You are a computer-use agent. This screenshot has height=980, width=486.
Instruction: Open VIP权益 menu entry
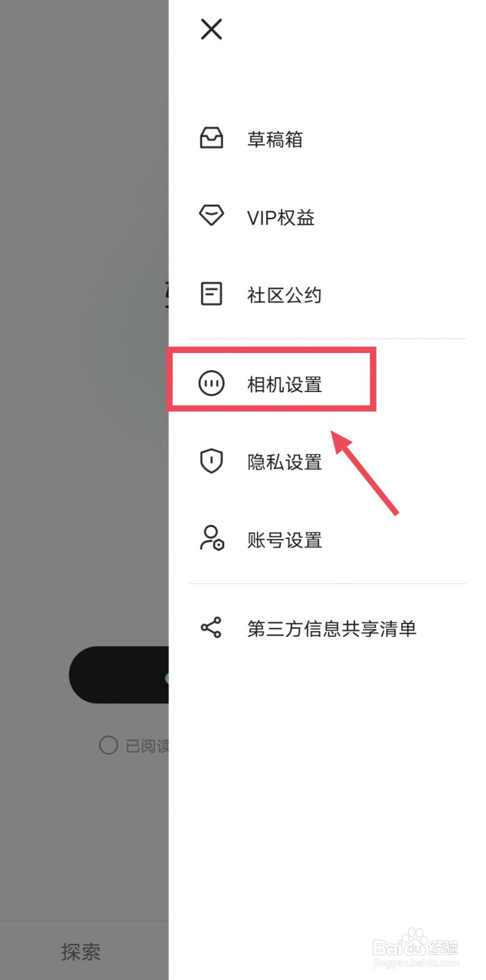[327, 217]
